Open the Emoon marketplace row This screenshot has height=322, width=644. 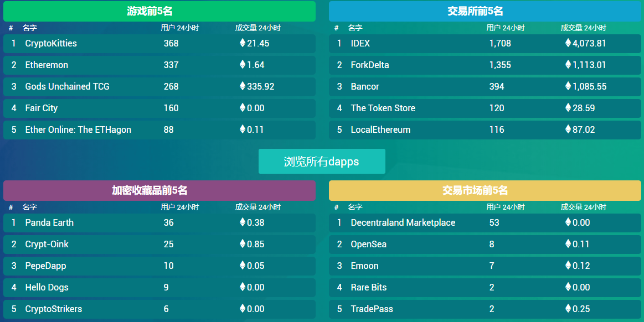pyautogui.click(x=485, y=266)
